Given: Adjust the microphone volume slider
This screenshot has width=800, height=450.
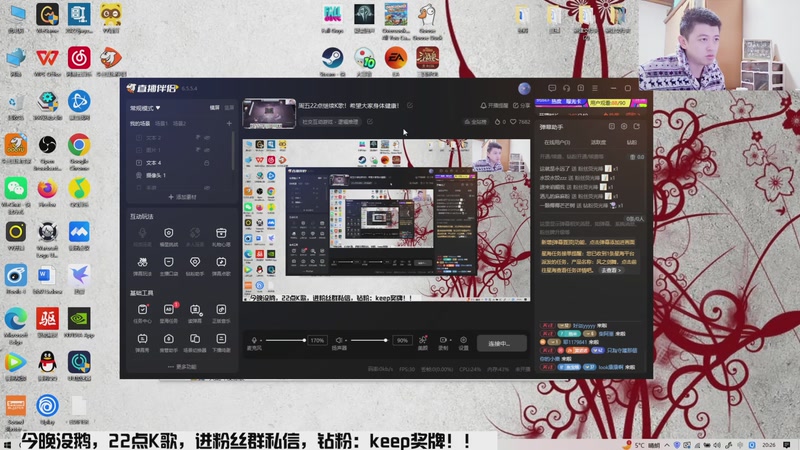Looking at the screenshot, I should point(285,340).
